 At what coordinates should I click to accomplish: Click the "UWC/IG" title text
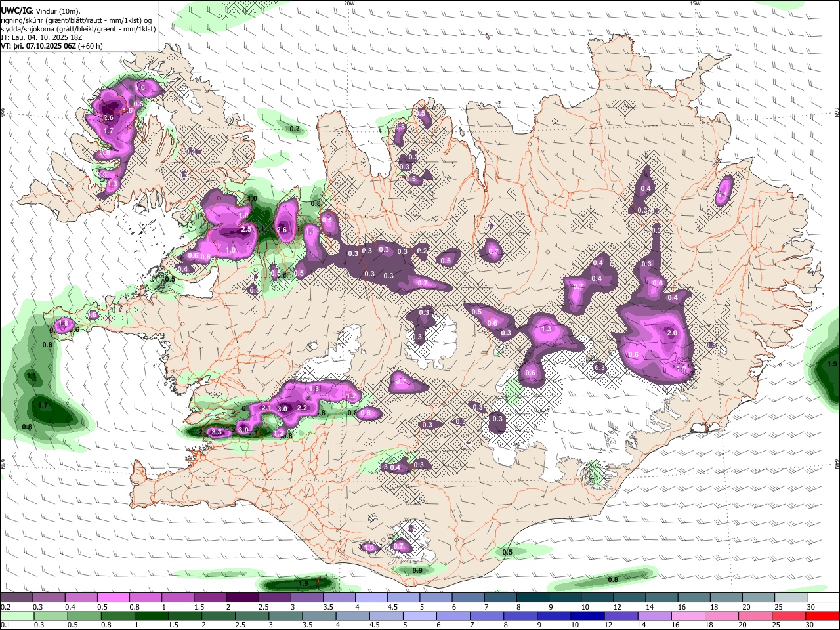point(16,11)
